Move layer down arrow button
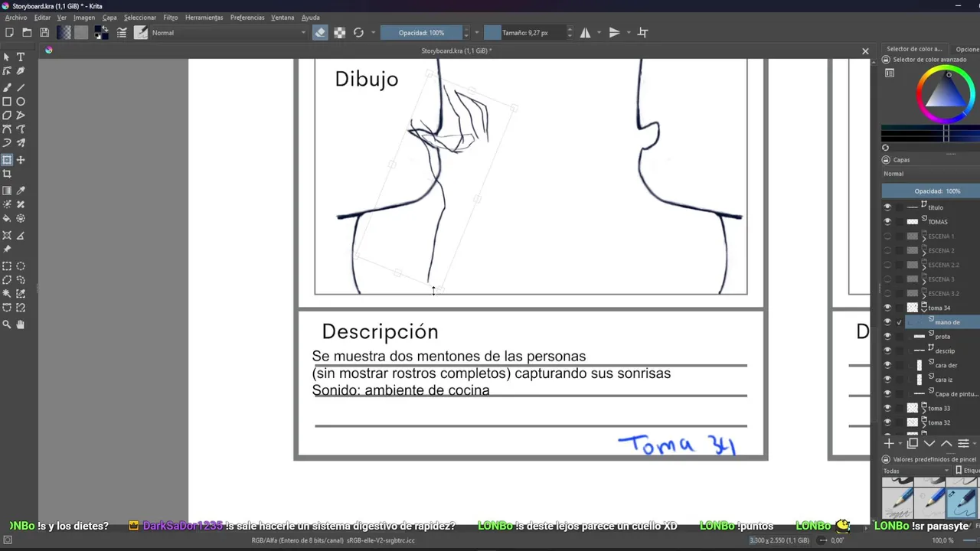The height and width of the screenshot is (551, 980). click(x=929, y=443)
